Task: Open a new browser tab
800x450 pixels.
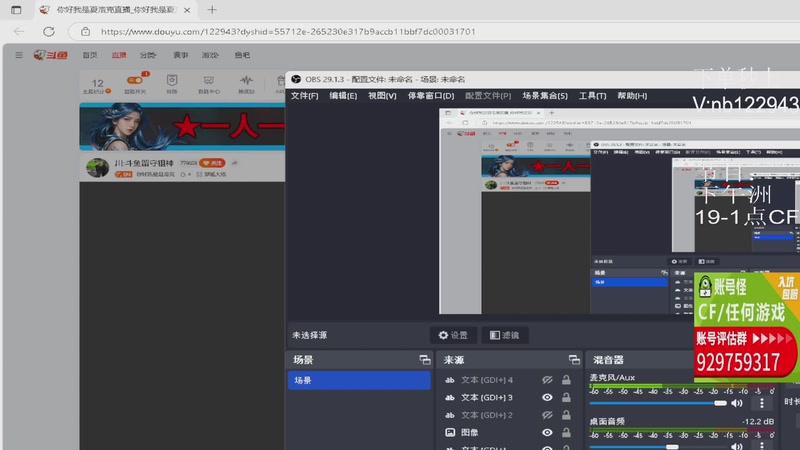Action: [x=212, y=9]
